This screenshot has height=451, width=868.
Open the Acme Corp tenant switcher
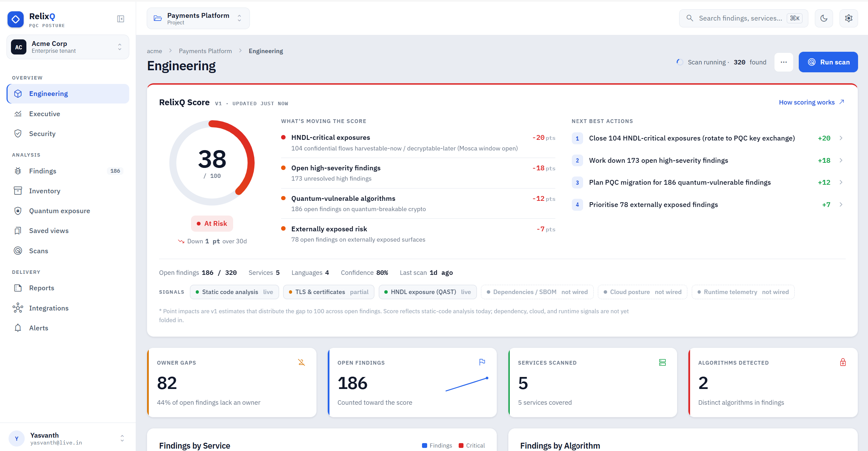point(68,47)
